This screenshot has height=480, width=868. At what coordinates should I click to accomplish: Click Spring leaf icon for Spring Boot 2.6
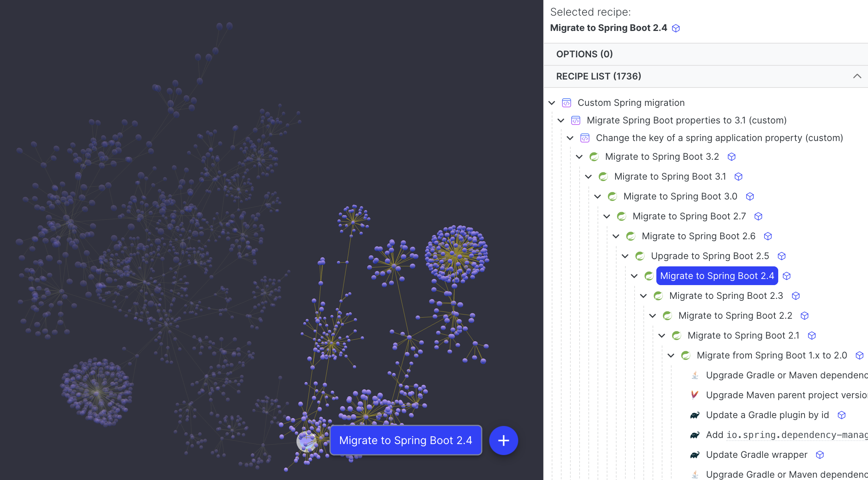tap(631, 236)
